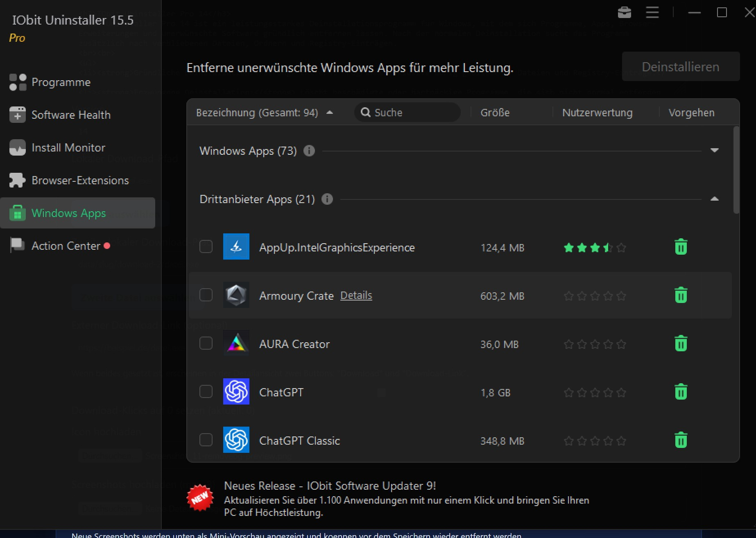
Task: Select the ChatGPT Classic row name
Action: pos(299,441)
